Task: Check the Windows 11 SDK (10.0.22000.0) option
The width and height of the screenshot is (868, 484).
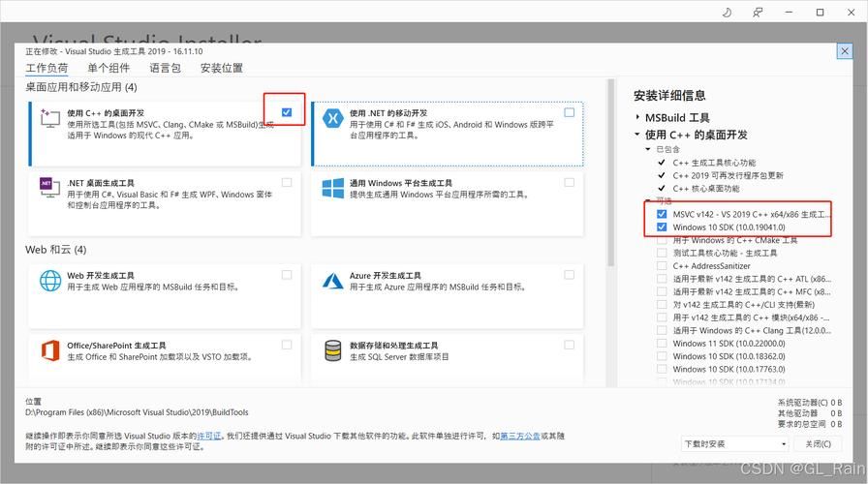Action: 662,343
